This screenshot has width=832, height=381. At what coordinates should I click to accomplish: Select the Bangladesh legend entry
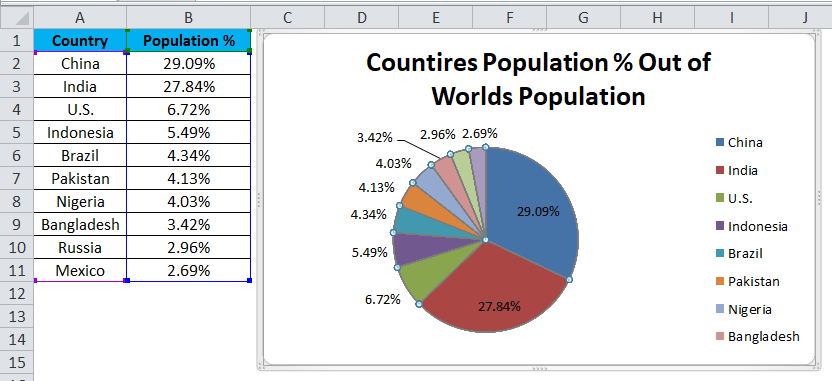point(757,336)
